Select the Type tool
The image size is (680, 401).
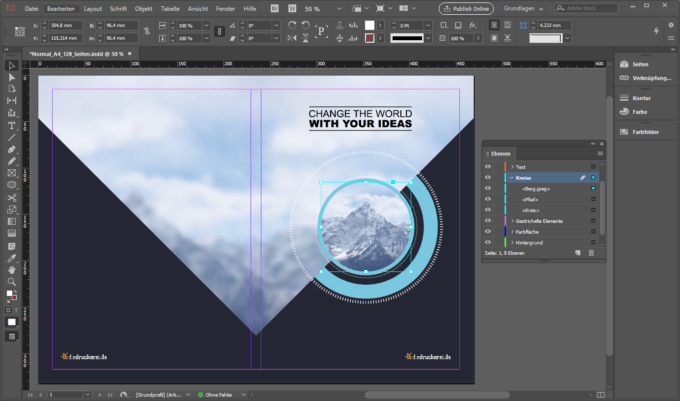pos(12,126)
